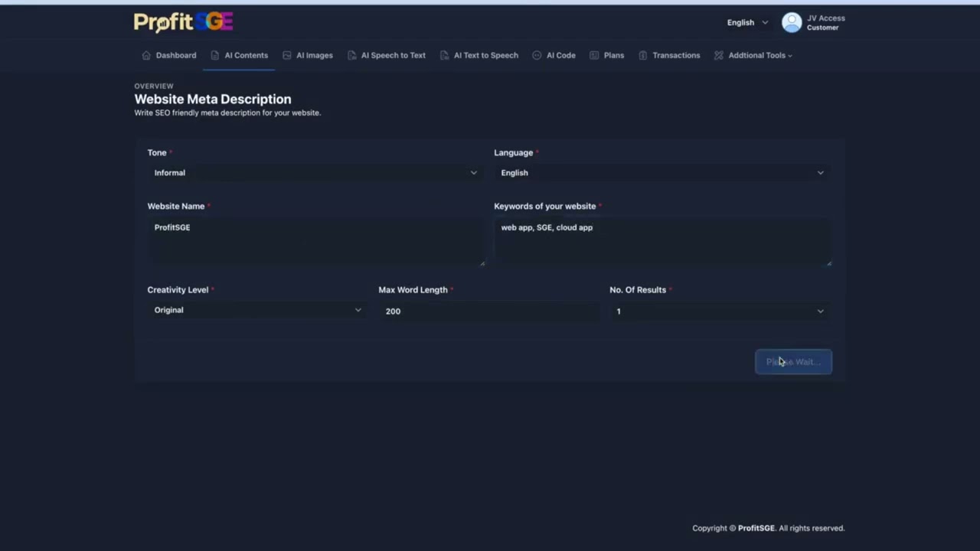Click the Keywords field resize handle
The width and height of the screenshot is (980, 551).
829,263
